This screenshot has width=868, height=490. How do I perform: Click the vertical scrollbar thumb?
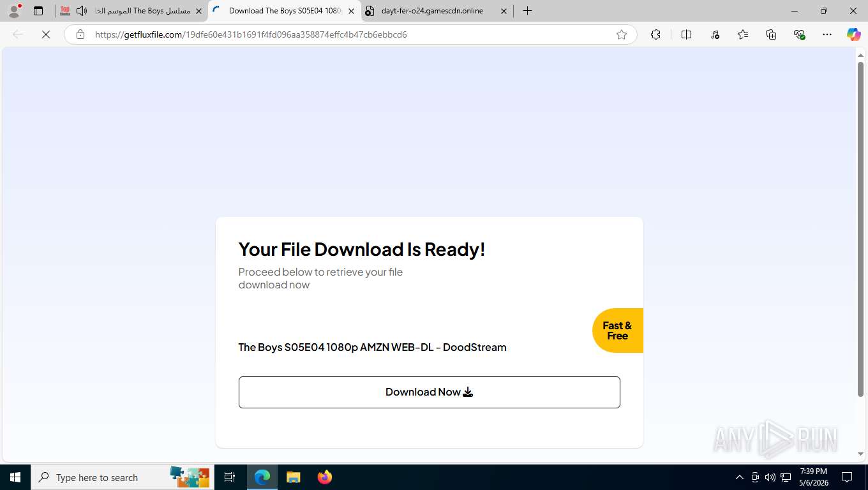[860, 230]
